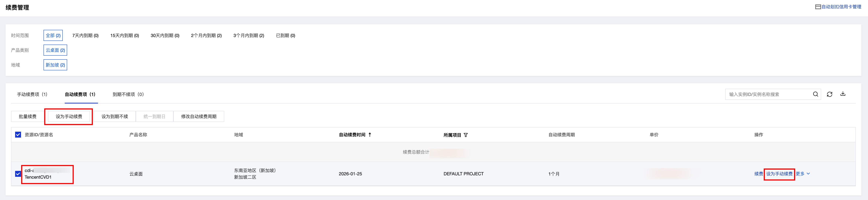
Task: Click 修改自动续费周期 button
Action: tap(198, 117)
